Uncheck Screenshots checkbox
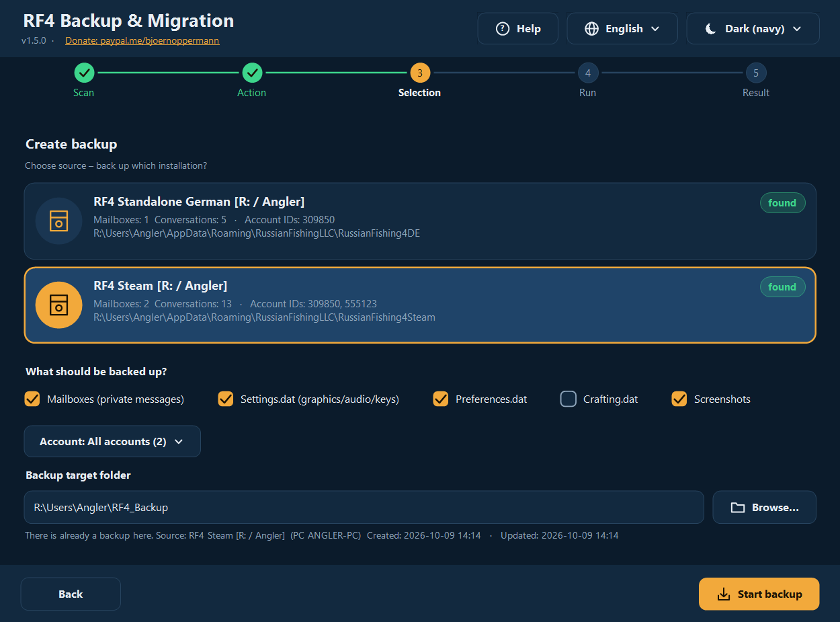 (x=679, y=399)
